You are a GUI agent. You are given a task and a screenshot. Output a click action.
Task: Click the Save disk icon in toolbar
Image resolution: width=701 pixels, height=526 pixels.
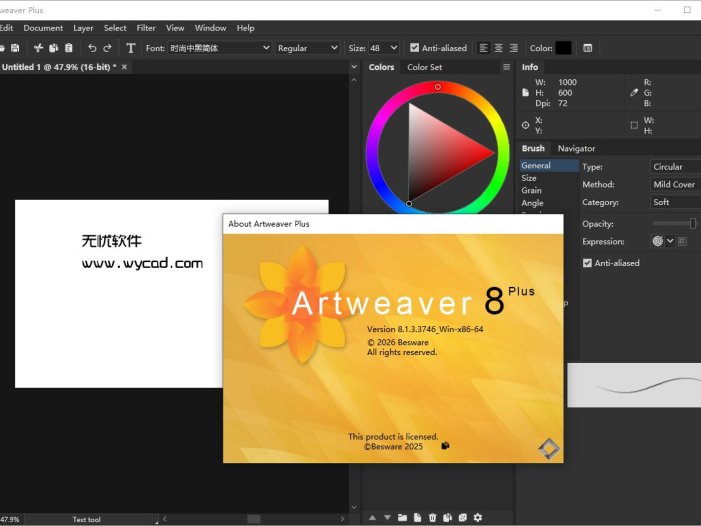[x=15, y=48]
